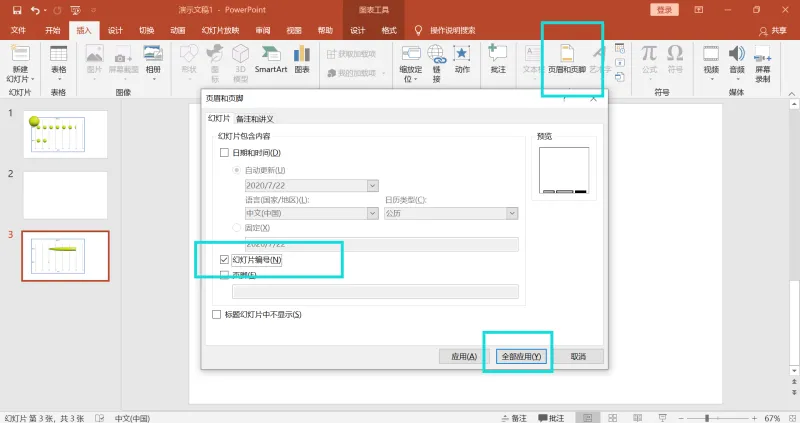The image size is (800, 423).
Task: Open the 页眉和页脚 header footer tool
Action: click(567, 59)
